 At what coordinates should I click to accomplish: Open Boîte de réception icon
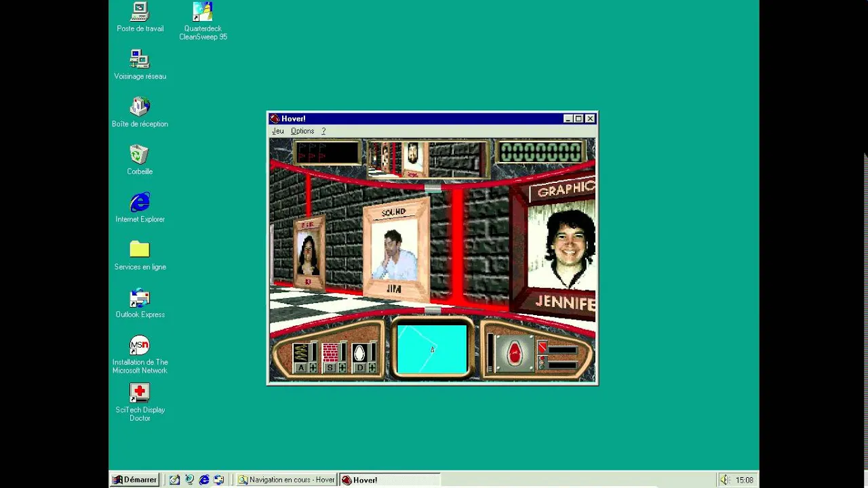[140, 112]
